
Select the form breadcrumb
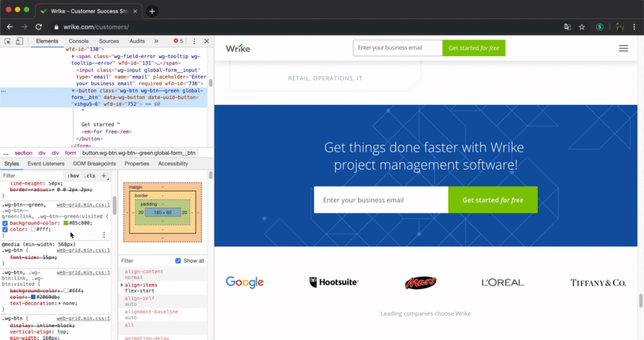click(71, 153)
